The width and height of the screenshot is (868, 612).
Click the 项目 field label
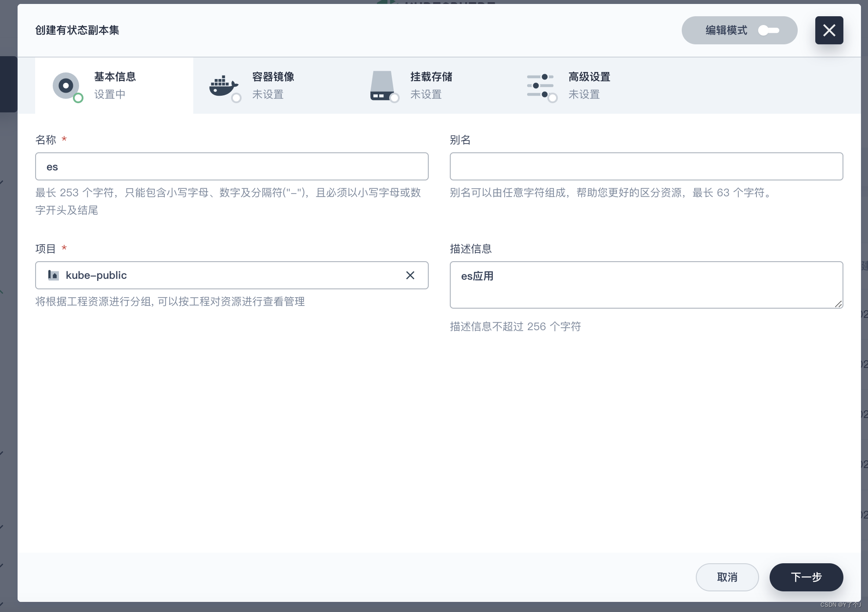[46, 249]
